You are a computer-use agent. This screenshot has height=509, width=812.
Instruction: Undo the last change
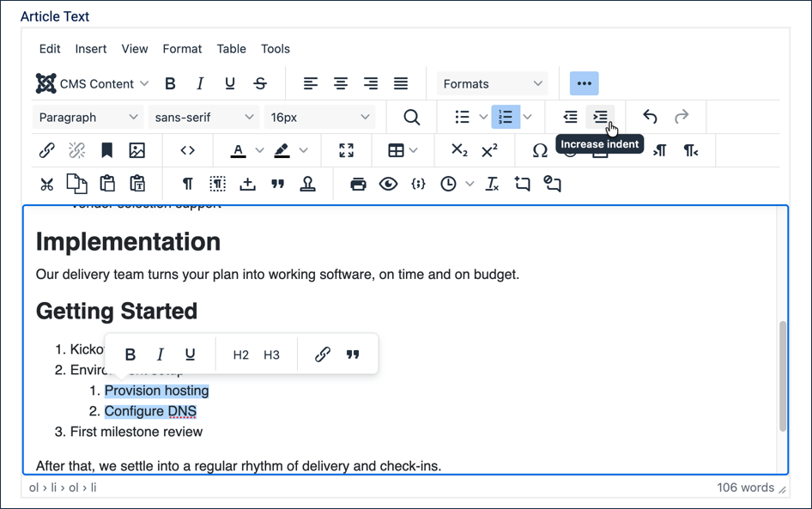[x=650, y=117]
